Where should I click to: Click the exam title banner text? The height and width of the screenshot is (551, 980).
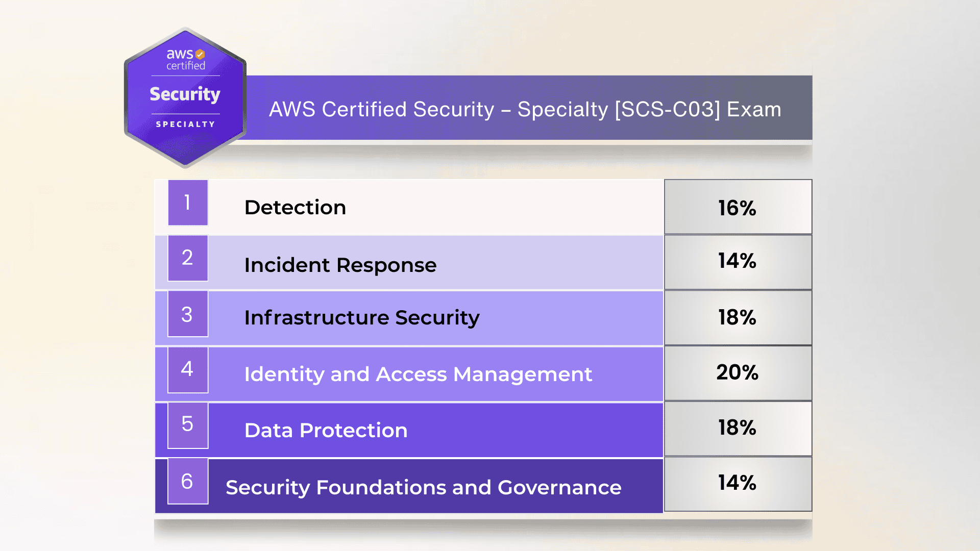click(x=525, y=109)
